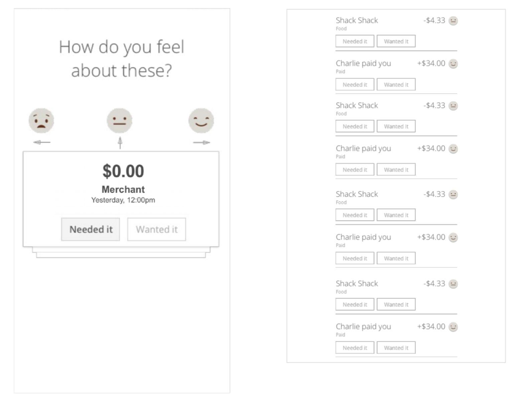Click the left arrow under the sad face

pos(42,142)
